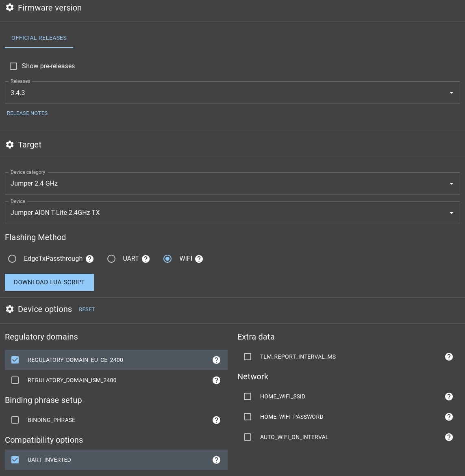
Task: Open the Release Notes link
Action: pos(27,113)
